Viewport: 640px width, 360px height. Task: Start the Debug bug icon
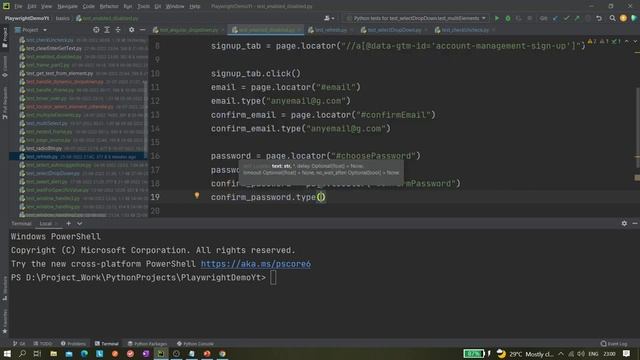pyautogui.click(x=508, y=18)
